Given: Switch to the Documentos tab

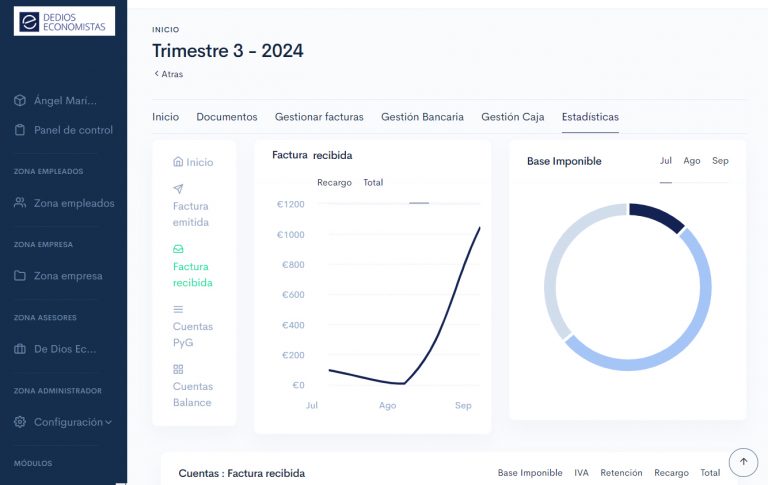Looking at the screenshot, I should [227, 117].
